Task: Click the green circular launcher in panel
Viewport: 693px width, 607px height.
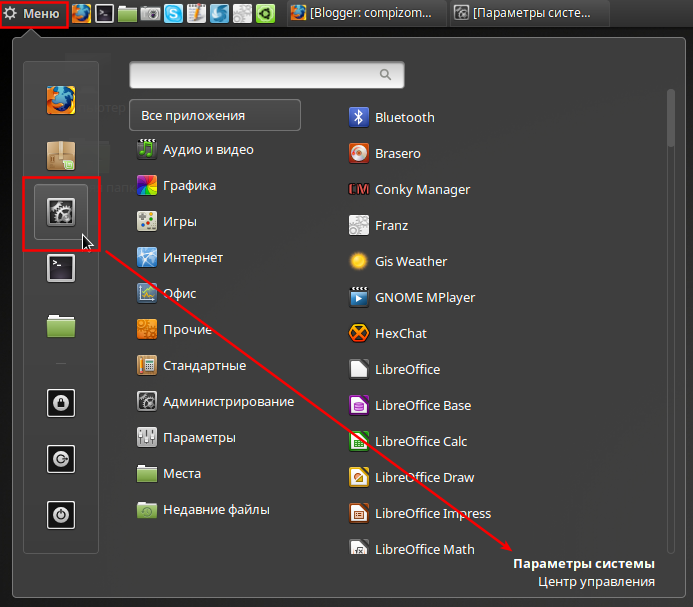Action: pyautogui.click(x=265, y=13)
